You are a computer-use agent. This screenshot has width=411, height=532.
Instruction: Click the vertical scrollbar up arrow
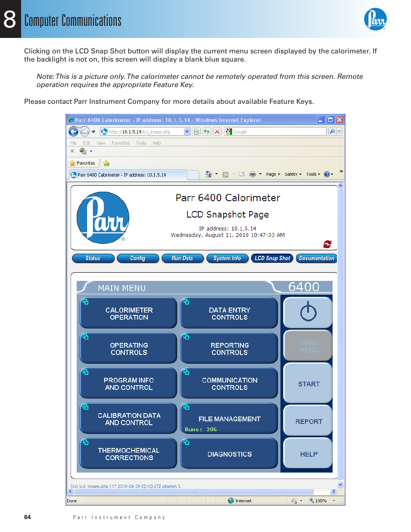coord(340,186)
